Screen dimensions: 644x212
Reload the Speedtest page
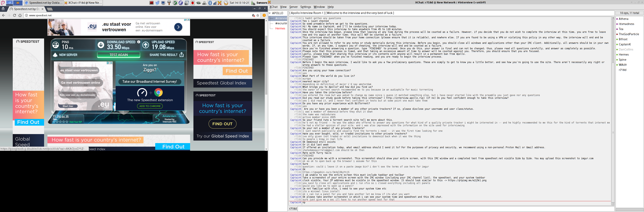click(15, 15)
